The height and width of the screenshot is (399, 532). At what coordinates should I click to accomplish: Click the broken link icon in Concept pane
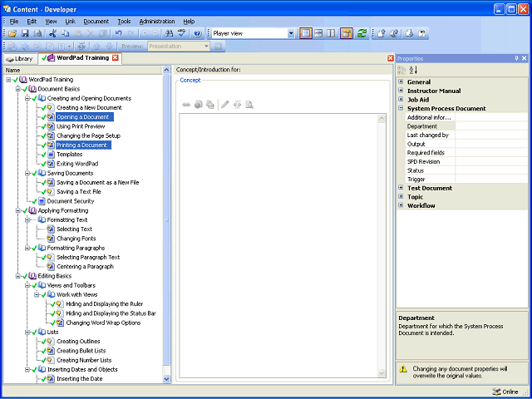click(x=237, y=105)
